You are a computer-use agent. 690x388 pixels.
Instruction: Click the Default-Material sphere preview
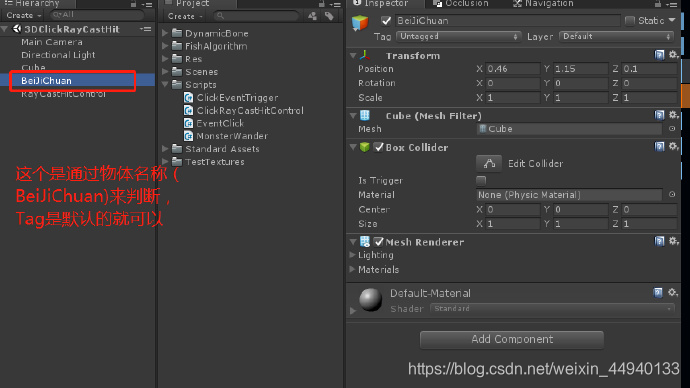click(x=371, y=300)
